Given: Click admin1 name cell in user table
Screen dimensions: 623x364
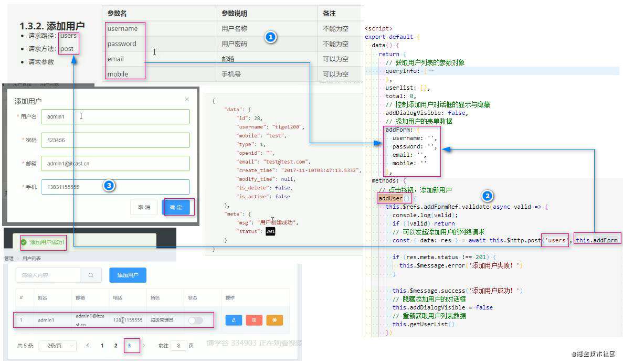Looking at the screenshot, I should click(x=46, y=320).
